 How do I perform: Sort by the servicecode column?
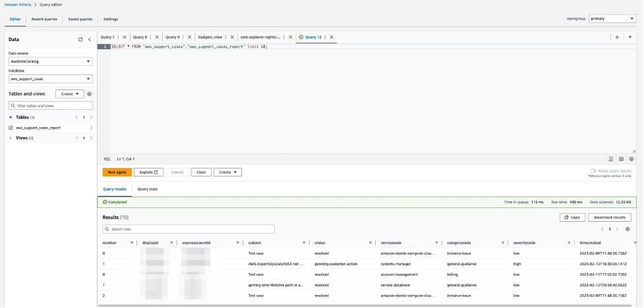436,244
